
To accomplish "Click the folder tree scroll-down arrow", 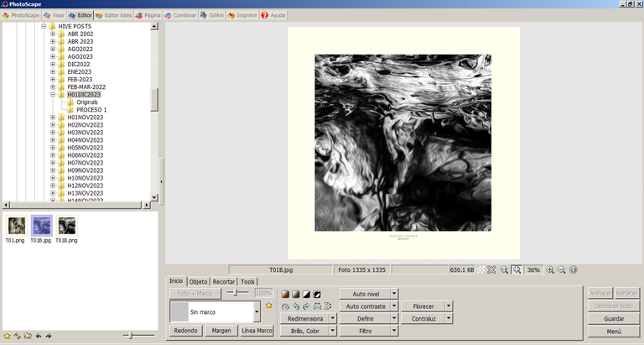I will [x=154, y=197].
